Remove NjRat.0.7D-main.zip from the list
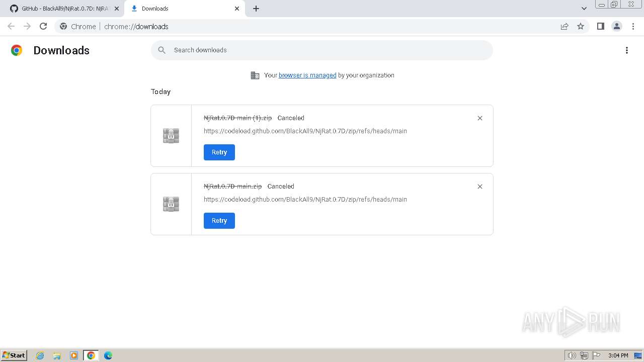Screen dimensions: 644x362 [480, 187]
